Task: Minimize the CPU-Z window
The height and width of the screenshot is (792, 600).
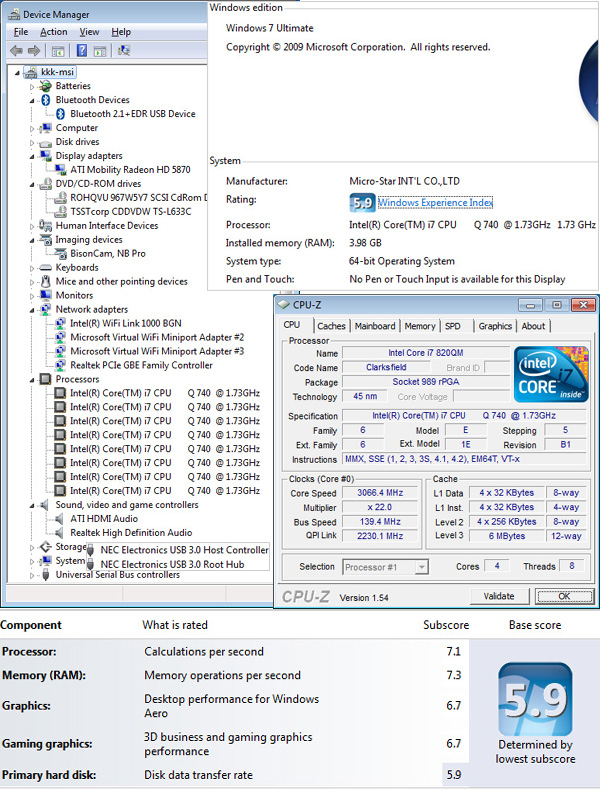Action: click(530, 305)
